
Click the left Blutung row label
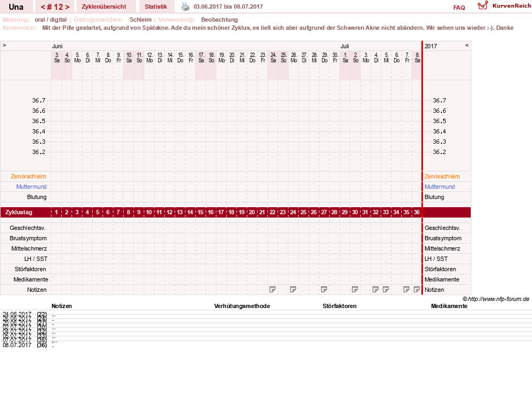37,197
